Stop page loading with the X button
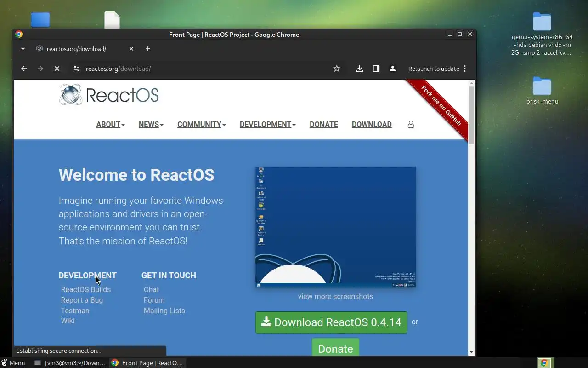Image resolution: width=588 pixels, height=368 pixels. 57,69
